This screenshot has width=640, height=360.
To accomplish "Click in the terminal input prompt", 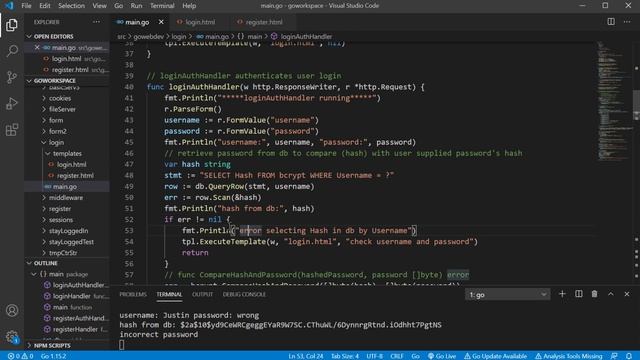I will click(x=122, y=344).
